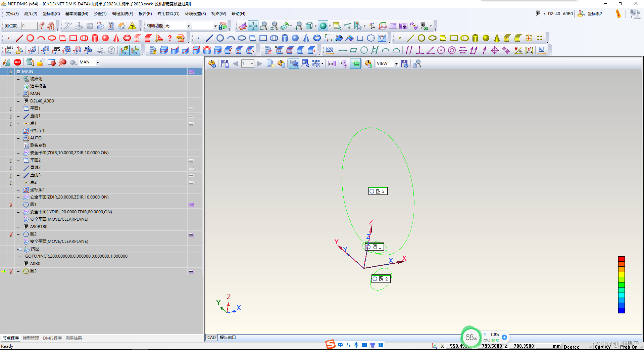Toggle visibility bulb for 圆2
Image resolution: width=644 pixels, height=350 pixels.
coord(11,234)
